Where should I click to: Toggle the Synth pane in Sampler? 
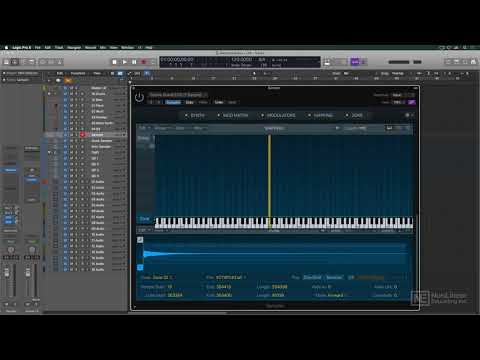click(195, 115)
